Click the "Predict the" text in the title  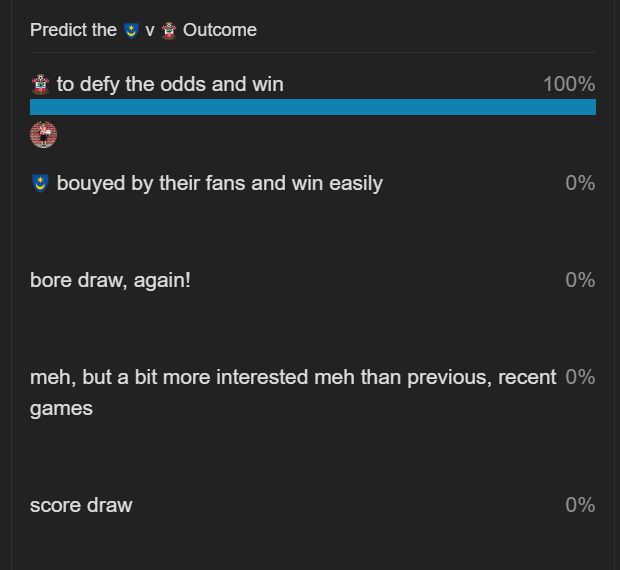(x=73, y=30)
